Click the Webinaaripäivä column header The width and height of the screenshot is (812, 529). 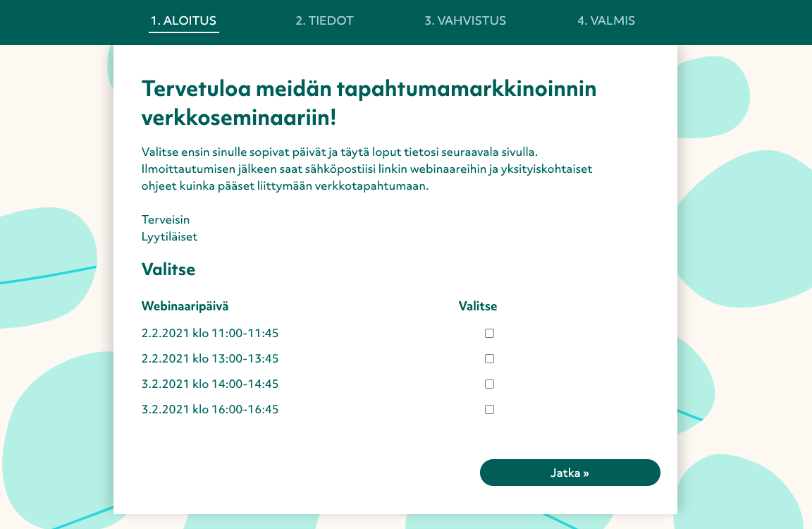click(x=185, y=306)
